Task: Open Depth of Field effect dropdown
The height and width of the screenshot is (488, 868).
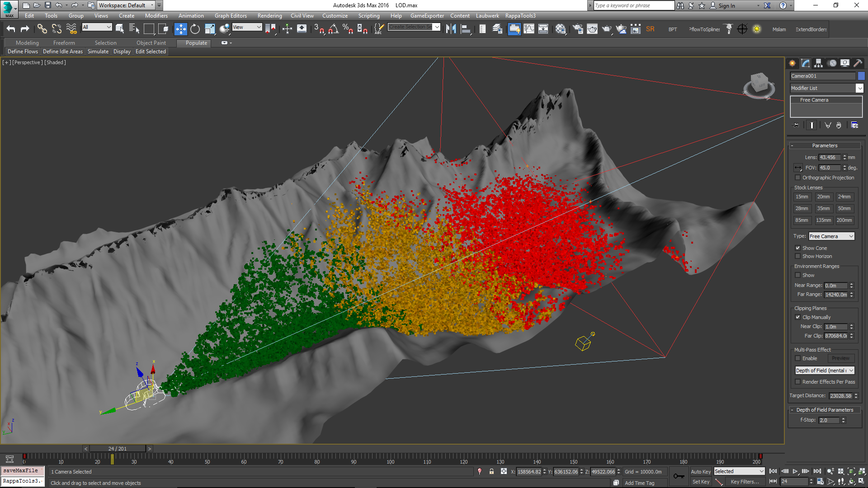Action: click(825, 371)
